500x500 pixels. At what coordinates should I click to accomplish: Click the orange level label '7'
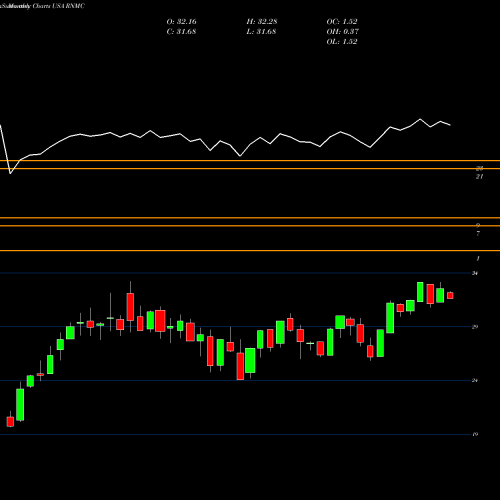click(x=478, y=234)
